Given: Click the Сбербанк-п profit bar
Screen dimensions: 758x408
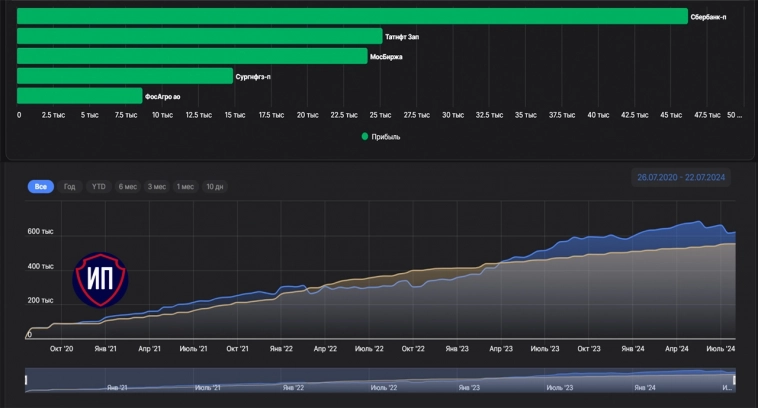Looking at the screenshot, I should click(352, 16).
